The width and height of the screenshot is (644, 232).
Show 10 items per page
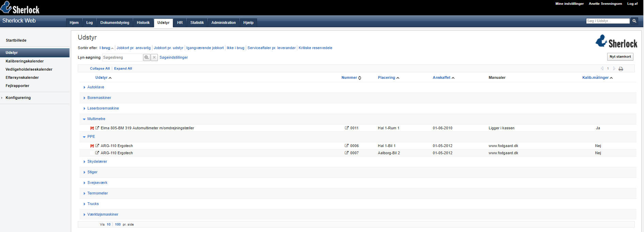(108, 224)
